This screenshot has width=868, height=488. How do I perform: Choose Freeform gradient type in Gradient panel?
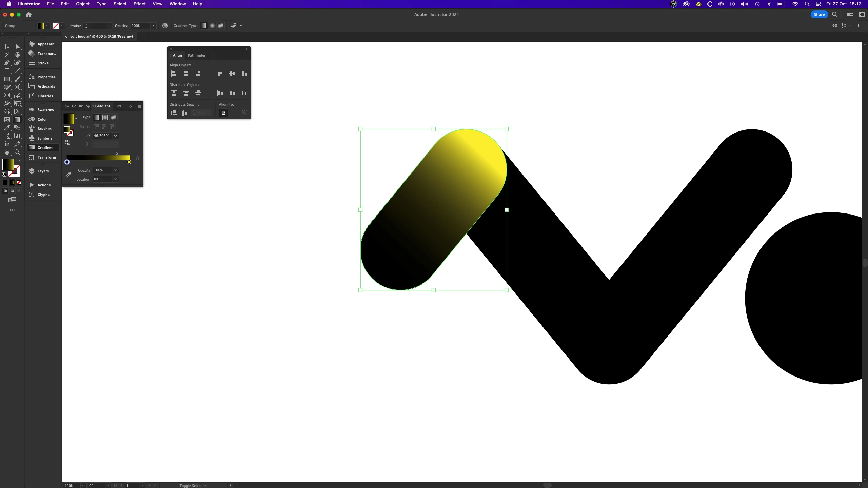(x=114, y=117)
